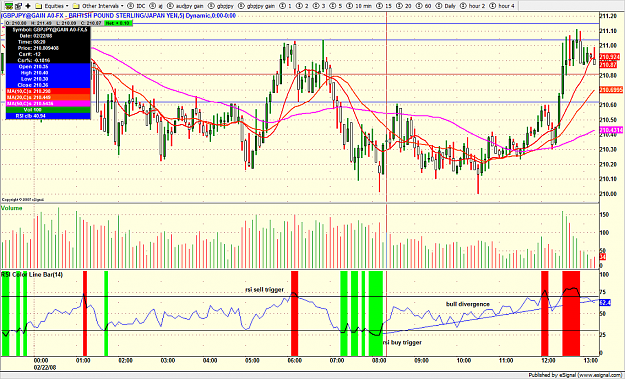Select the IDC symbol shortcut
Viewport: 625px width, 379px height.
(137, 6)
